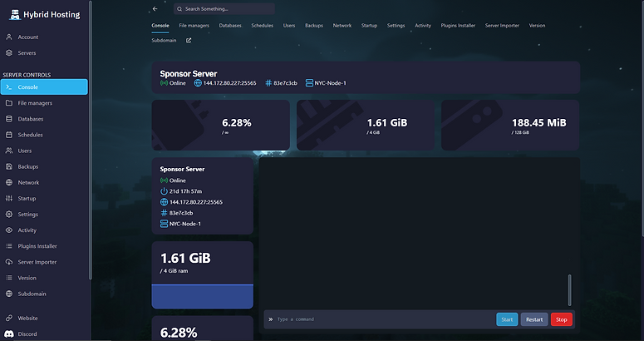Click the header server ID 83e7c3cb
644x341 pixels.
point(285,83)
